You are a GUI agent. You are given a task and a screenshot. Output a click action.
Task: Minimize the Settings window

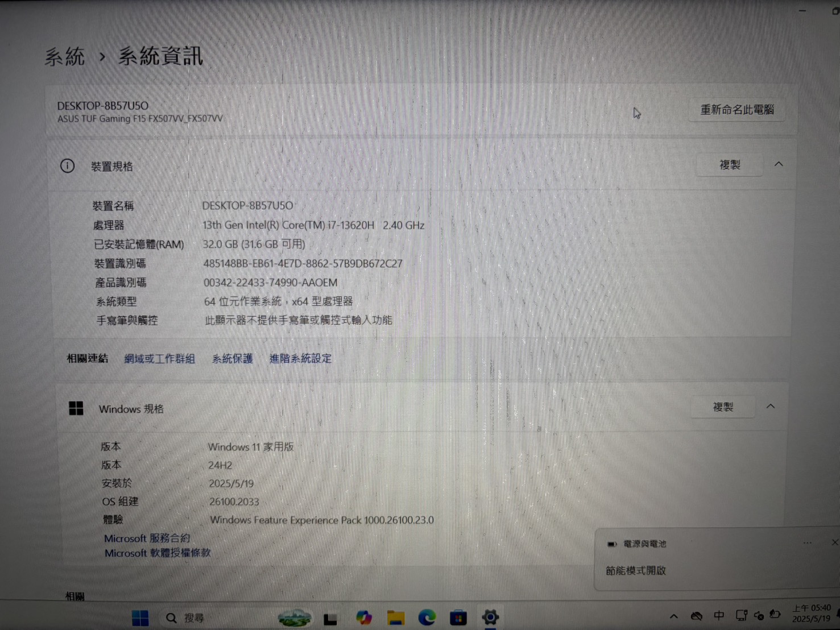click(802, 10)
